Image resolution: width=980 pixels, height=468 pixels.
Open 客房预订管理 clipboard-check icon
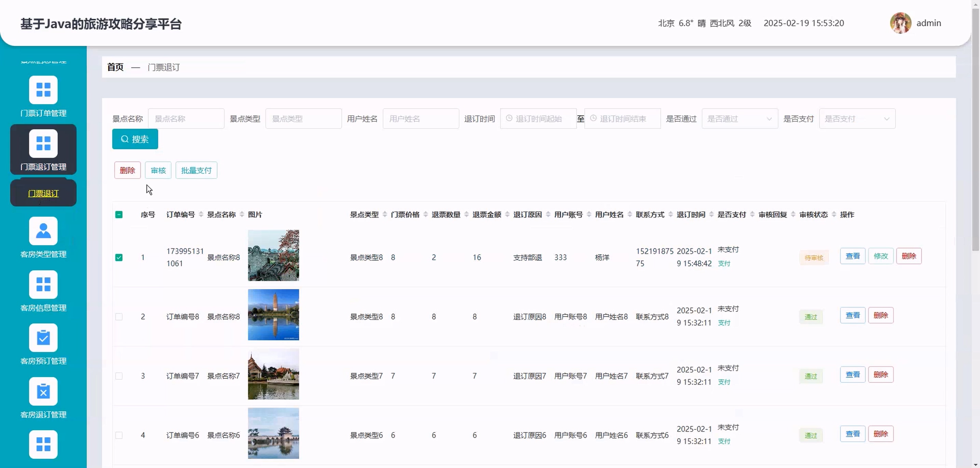click(43, 338)
